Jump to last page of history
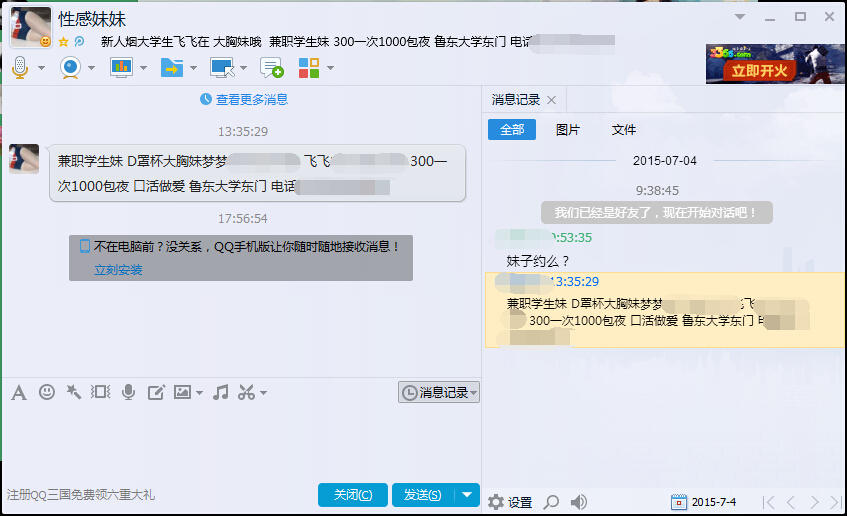847x516 pixels. (x=836, y=502)
